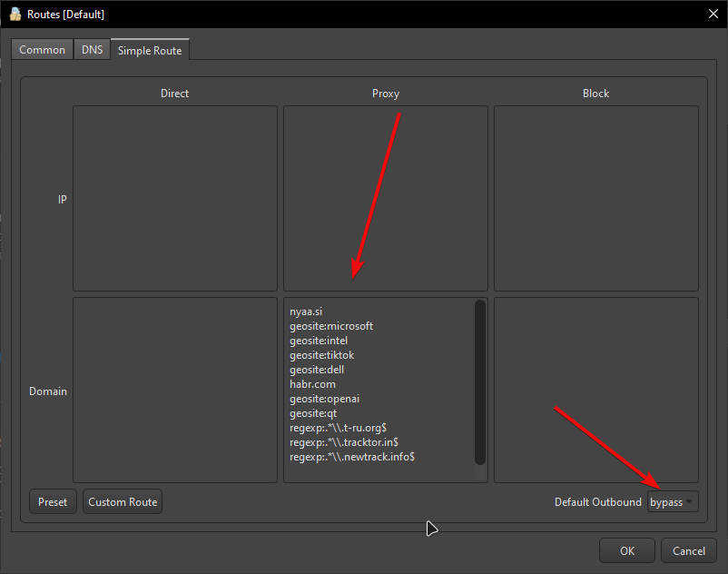This screenshot has width=728, height=574.
Task: Click the geosite:microsoft line
Action: point(331,326)
